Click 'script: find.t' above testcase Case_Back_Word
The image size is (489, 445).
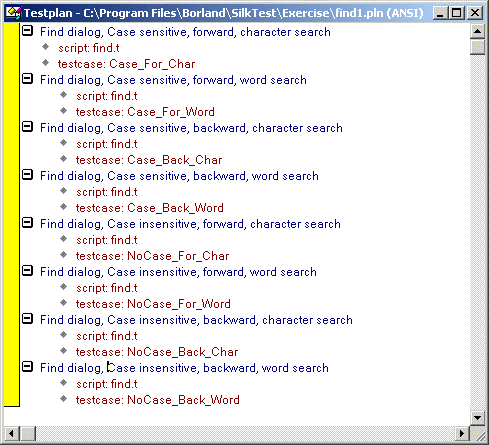[x=107, y=192]
